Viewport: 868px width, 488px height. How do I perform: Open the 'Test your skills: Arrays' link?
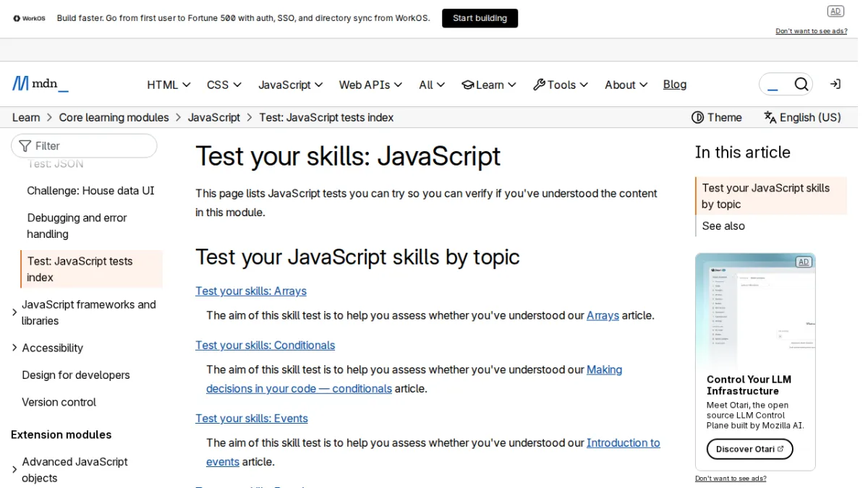pyautogui.click(x=251, y=291)
